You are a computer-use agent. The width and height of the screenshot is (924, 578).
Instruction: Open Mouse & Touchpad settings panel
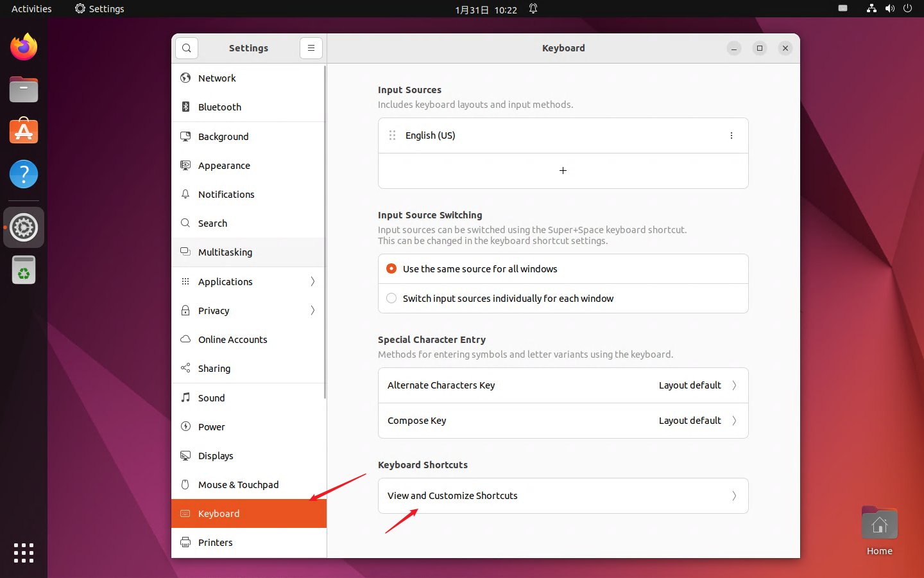[249, 484]
